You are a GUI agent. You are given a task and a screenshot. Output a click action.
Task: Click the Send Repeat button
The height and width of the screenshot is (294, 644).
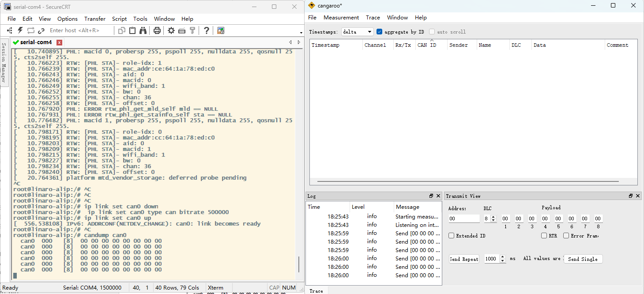464,259
